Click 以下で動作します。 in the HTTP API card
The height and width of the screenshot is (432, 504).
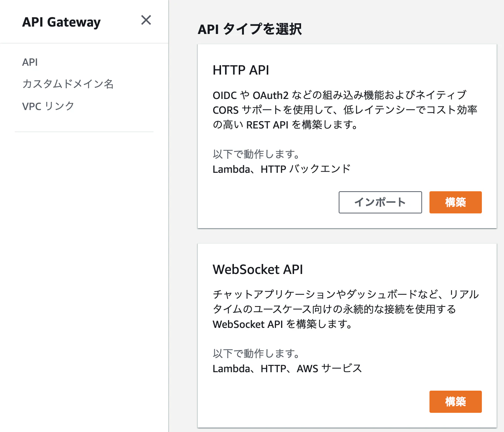(x=256, y=154)
